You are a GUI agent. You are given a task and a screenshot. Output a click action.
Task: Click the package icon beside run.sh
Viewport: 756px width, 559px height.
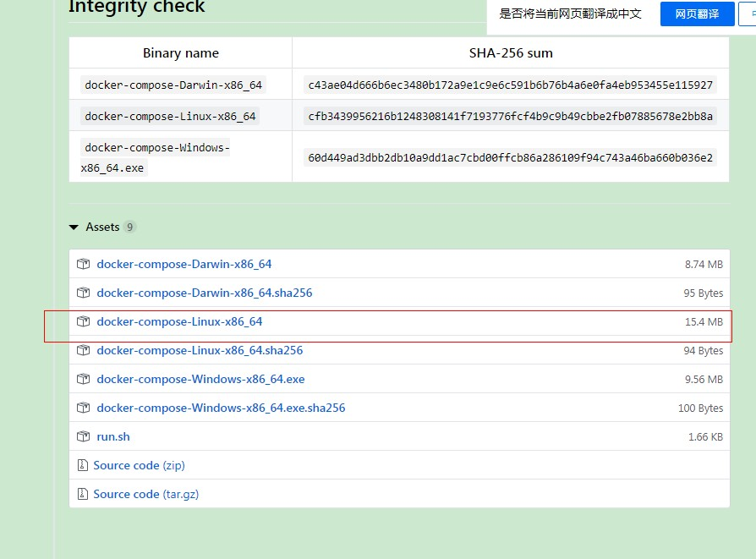[x=83, y=436]
